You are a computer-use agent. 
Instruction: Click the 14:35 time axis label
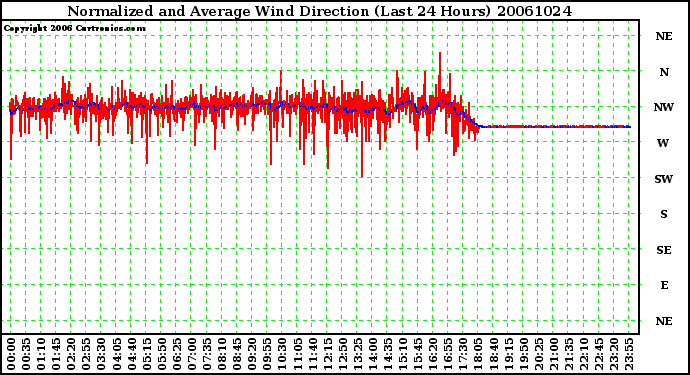coord(388,354)
